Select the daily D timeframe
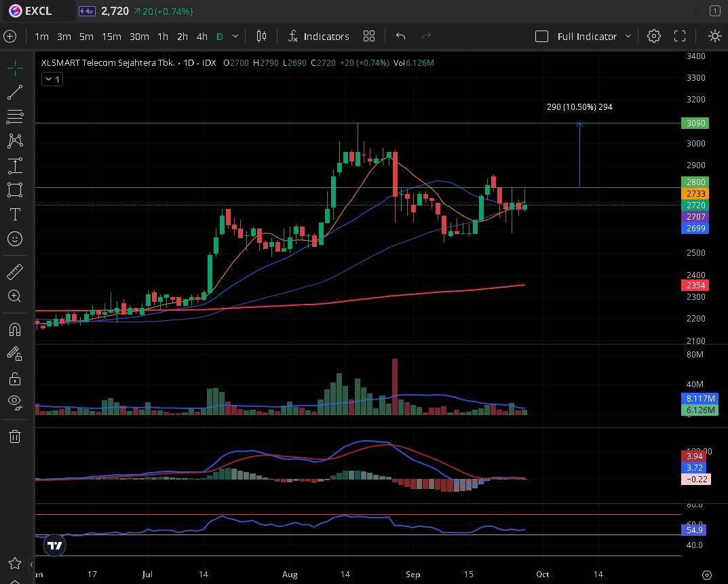The width and height of the screenshot is (728, 584). click(220, 36)
